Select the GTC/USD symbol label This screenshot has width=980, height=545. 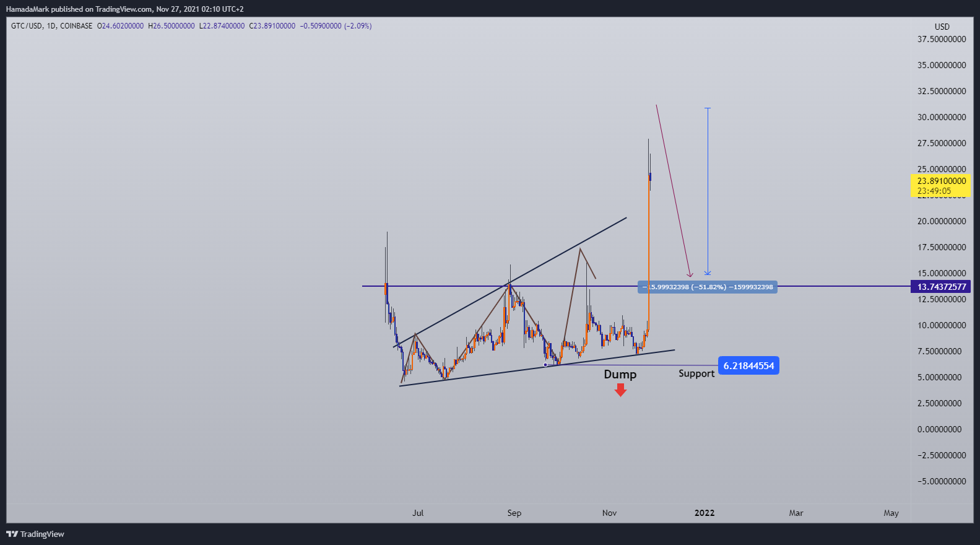point(27,26)
